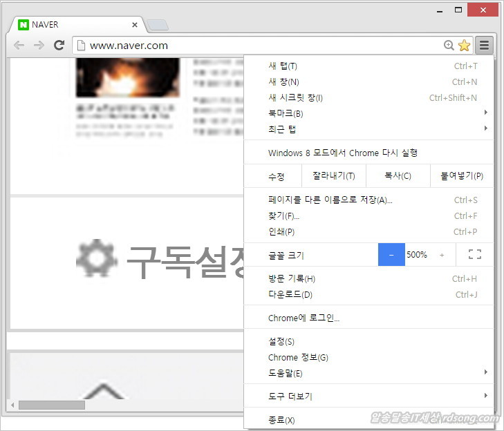Screen dimensions: 504x431
Task: Click the zoom magnifier icon in address bar
Action: click(449, 46)
